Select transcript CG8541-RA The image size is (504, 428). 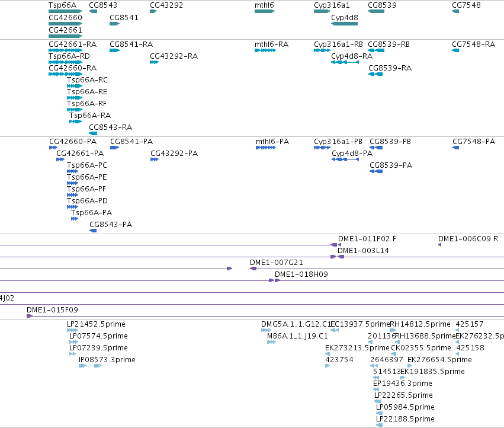coord(114,50)
